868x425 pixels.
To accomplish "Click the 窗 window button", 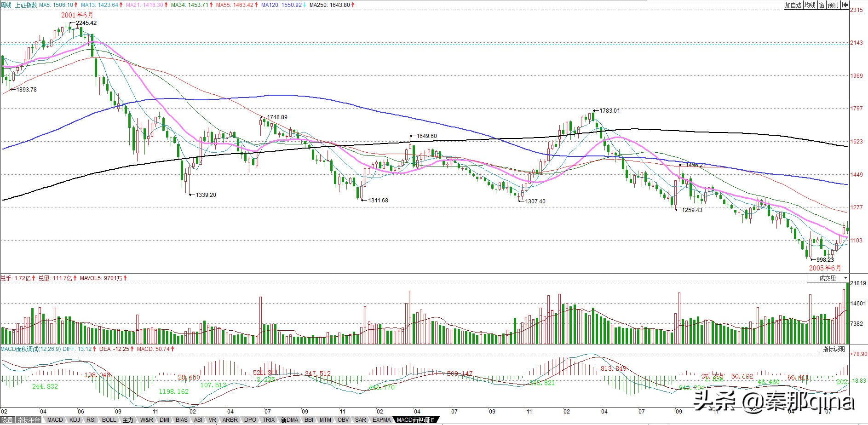I will [x=822, y=5].
